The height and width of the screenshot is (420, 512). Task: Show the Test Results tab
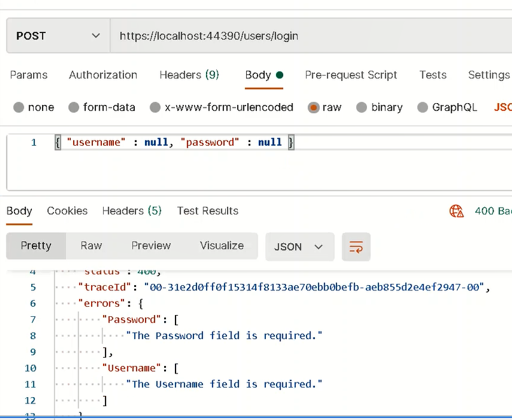tap(208, 211)
